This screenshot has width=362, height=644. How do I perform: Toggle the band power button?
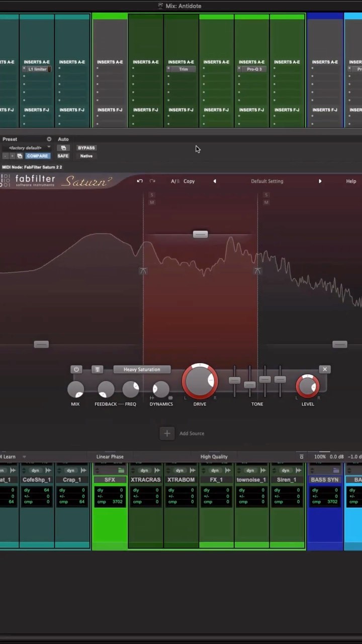(76, 369)
